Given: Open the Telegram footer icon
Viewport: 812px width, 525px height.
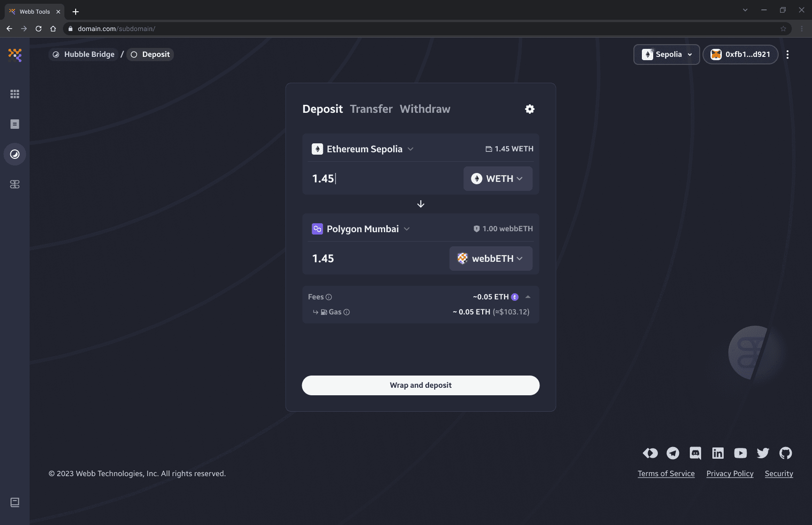Looking at the screenshot, I should [x=673, y=453].
